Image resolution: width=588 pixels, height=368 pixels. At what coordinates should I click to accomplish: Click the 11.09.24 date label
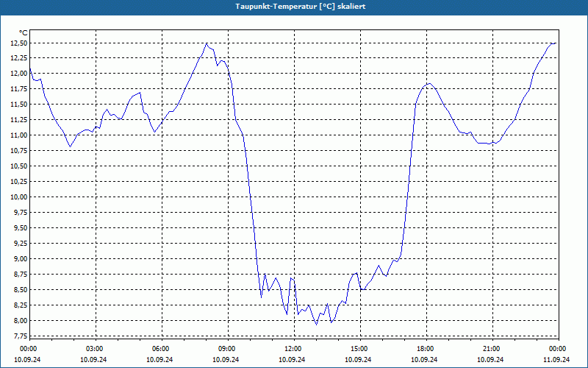pos(556,359)
